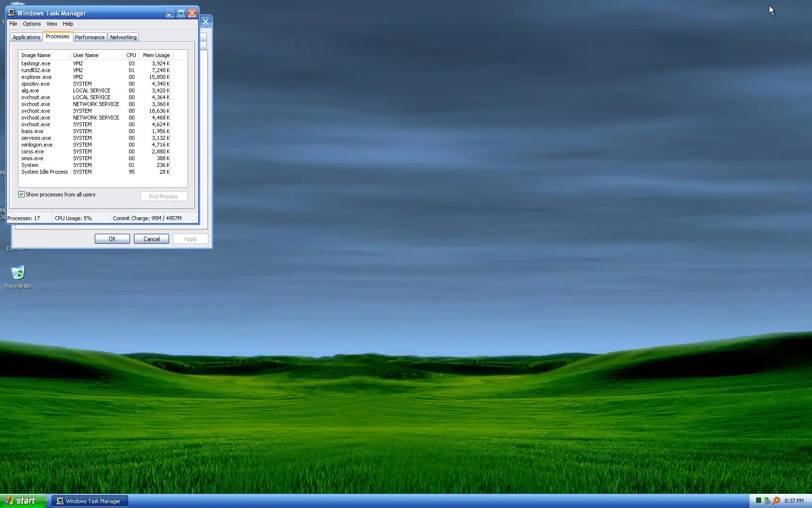
Task: Select the smss.exe process
Action: (96, 158)
